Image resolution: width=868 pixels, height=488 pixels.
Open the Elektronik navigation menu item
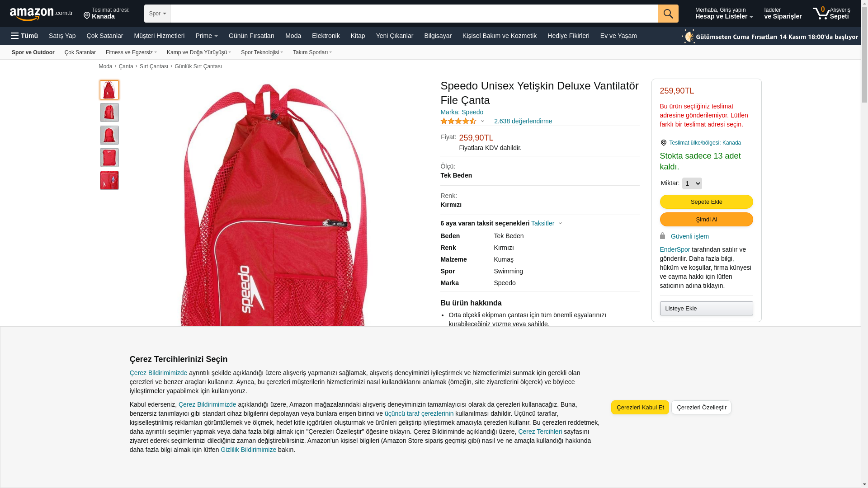click(x=325, y=36)
